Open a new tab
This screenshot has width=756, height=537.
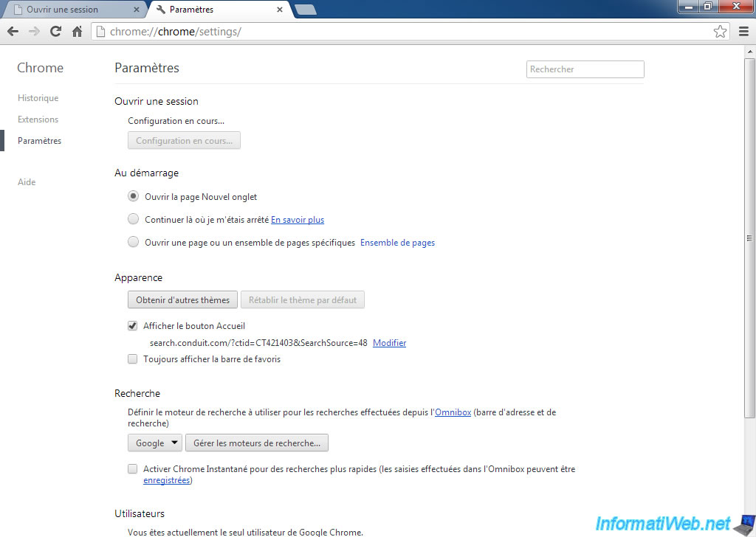(305, 10)
